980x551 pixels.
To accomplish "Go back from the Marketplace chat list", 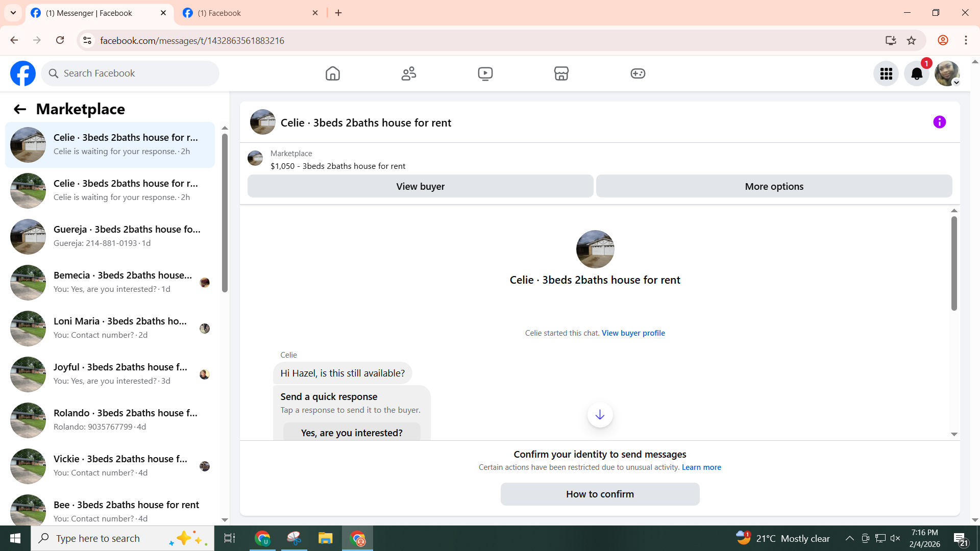I will [19, 109].
